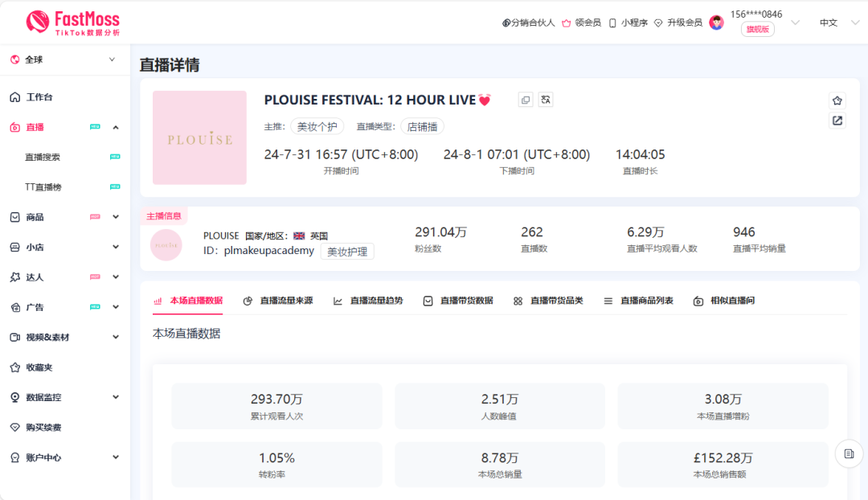868x500 pixels.
Task: Click the 小程序 phone icon in header
Action: pos(612,23)
